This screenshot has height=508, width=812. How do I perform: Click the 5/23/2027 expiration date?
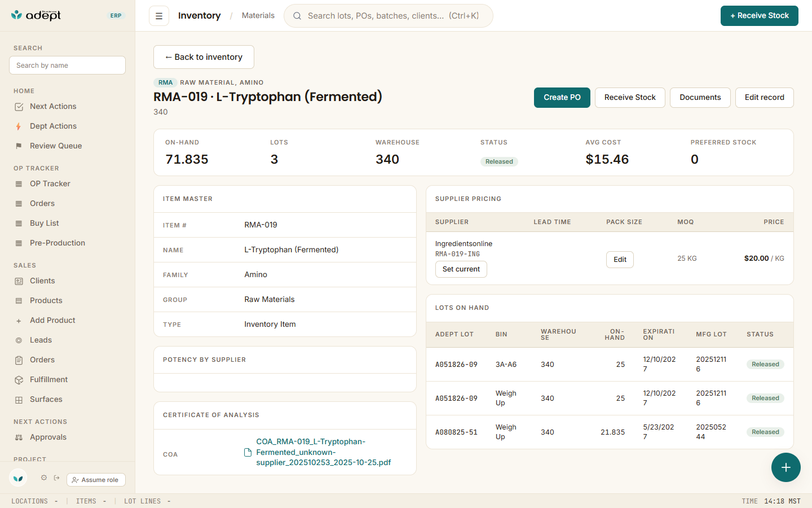(659, 432)
